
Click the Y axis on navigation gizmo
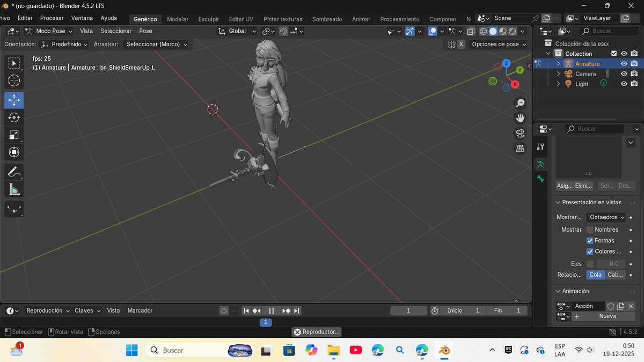(519, 70)
